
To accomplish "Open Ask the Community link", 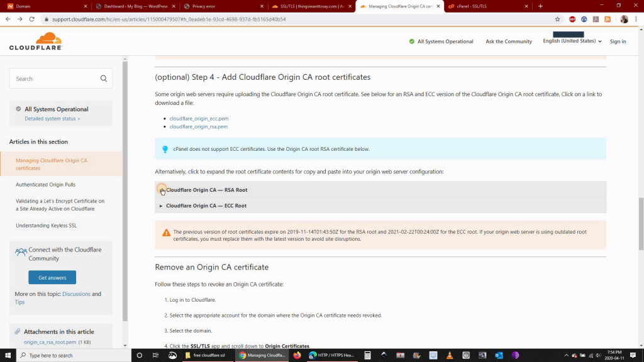I will pyautogui.click(x=508, y=41).
